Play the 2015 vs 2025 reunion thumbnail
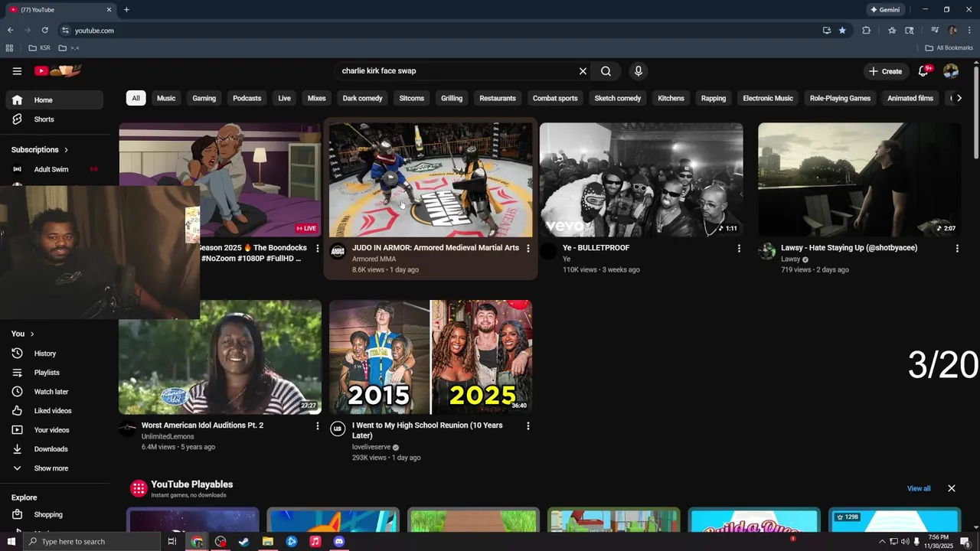980x551 pixels. coord(430,357)
